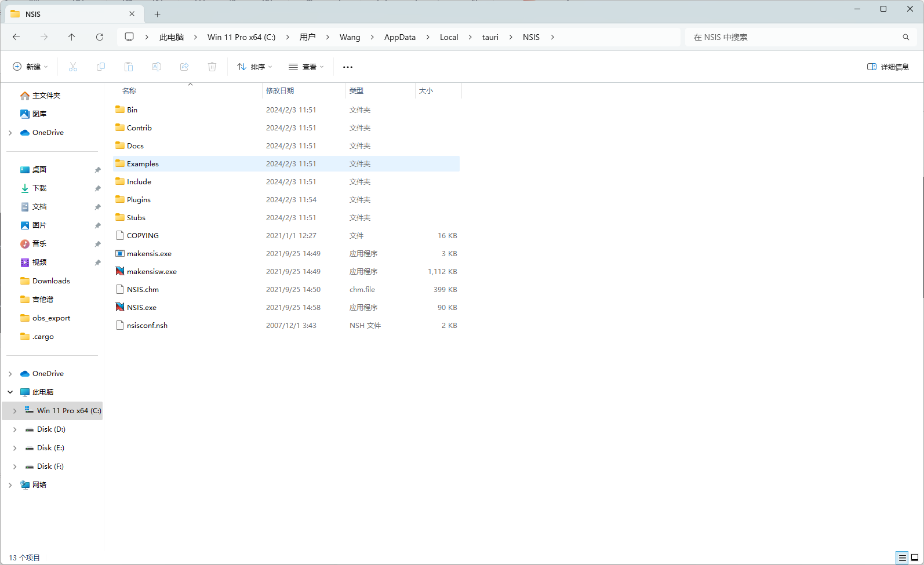Click the This PC monitor icon in address bar
This screenshot has width=924, height=565.
click(129, 37)
